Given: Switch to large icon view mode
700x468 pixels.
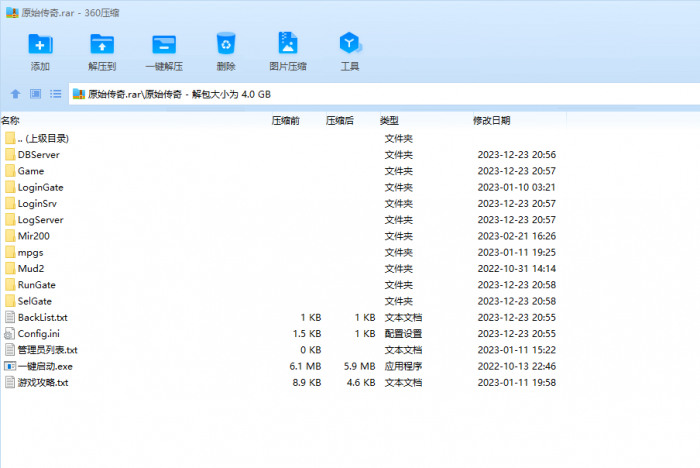Looking at the screenshot, I should [x=35, y=94].
